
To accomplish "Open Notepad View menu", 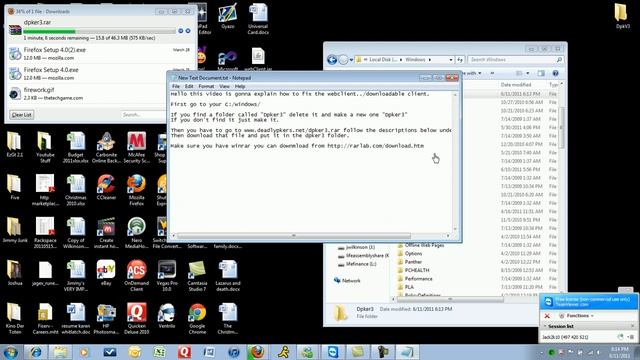I will click(x=224, y=86).
